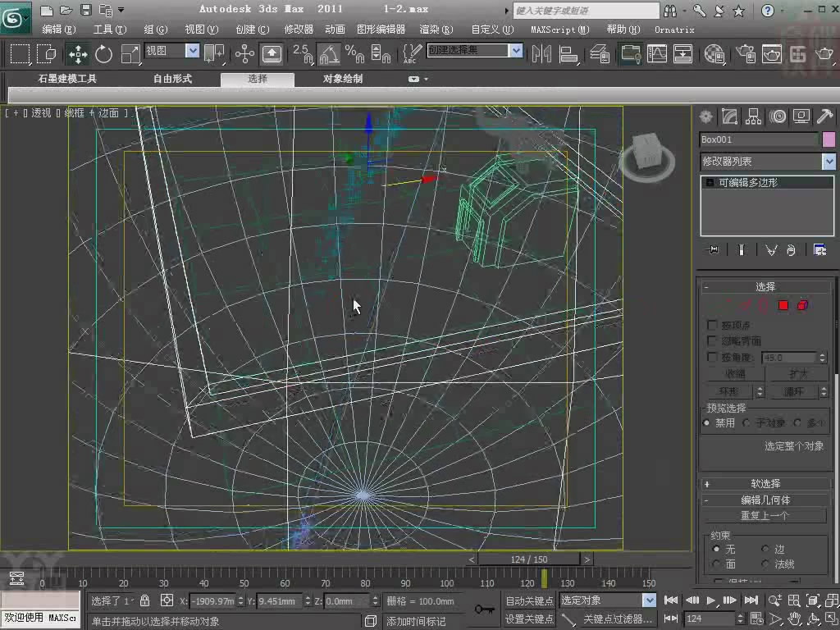
Task: Open the 修改器列表 dropdown
Action: [x=767, y=162]
